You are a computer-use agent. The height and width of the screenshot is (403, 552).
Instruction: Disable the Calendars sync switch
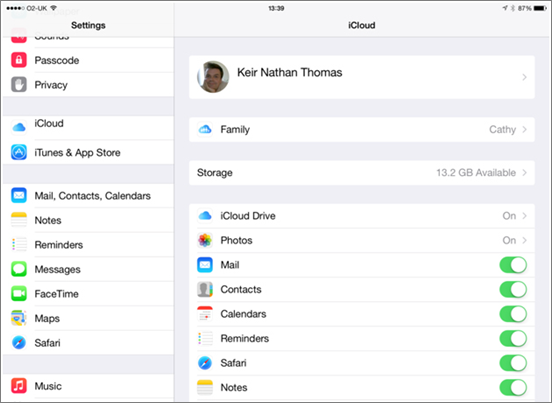(x=513, y=314)
